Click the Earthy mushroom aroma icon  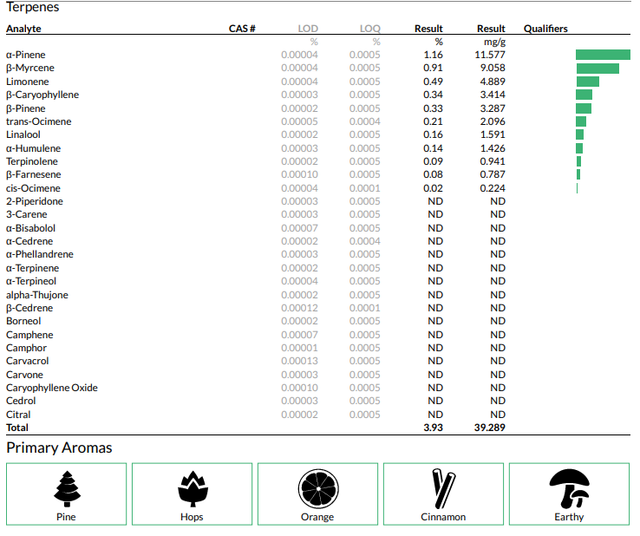pos(569,489)
